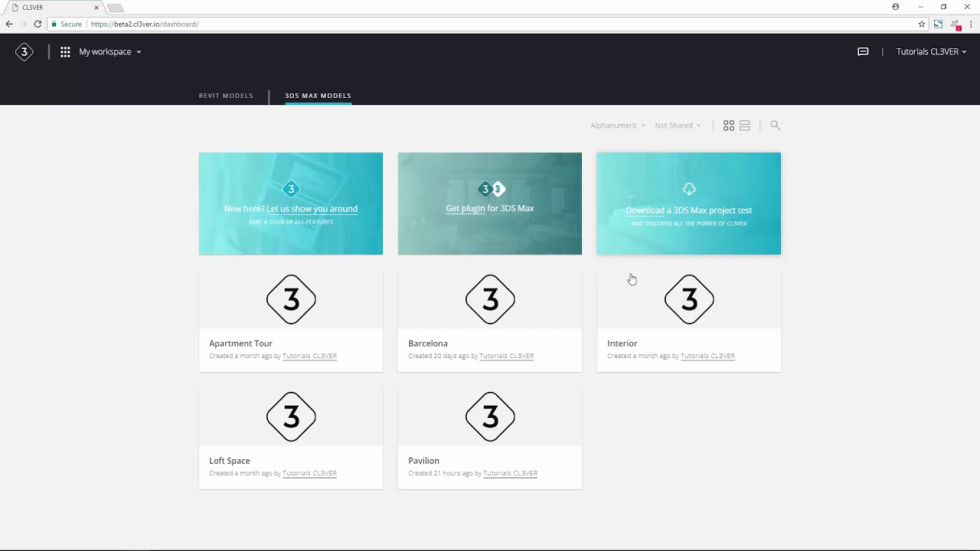The width and height of the screenshot is (980, 551).
Task: Open Barcelona project thumbnail
Action: tap(490, 299)
